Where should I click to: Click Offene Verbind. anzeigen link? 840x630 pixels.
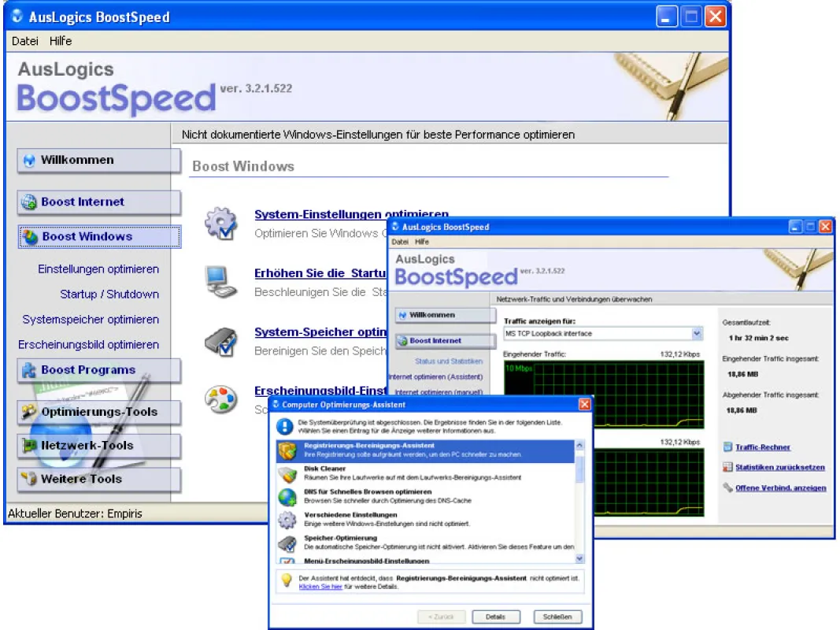(780, 488)
